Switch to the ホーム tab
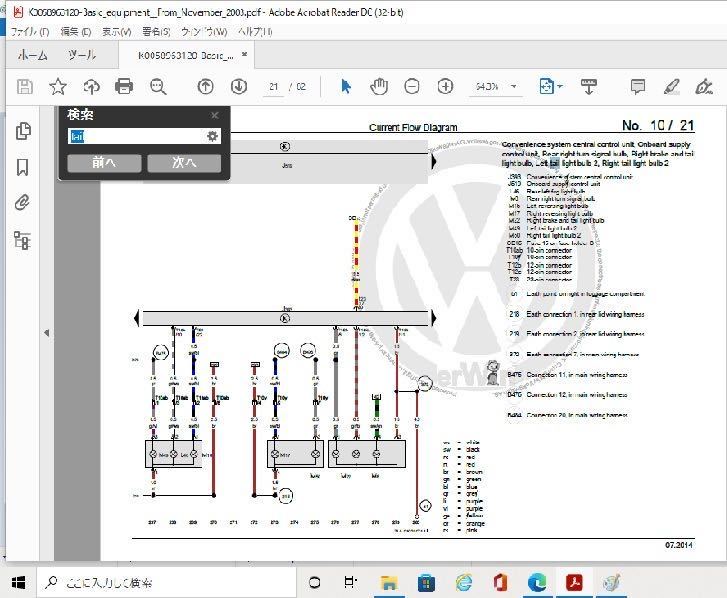This screenshot has height=598, width=727. point(32,55)
